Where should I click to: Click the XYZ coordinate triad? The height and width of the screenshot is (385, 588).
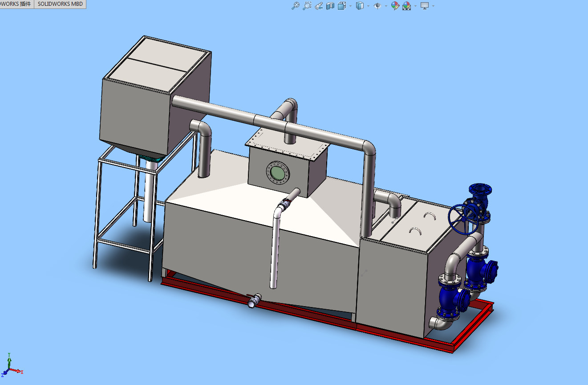tap(11, 365)
